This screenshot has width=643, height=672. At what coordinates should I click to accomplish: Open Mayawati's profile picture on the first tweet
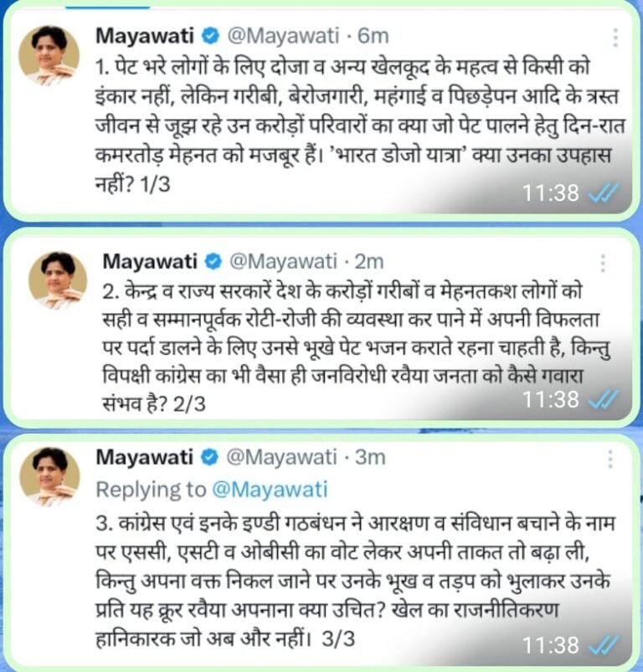(x=49, y=56)
